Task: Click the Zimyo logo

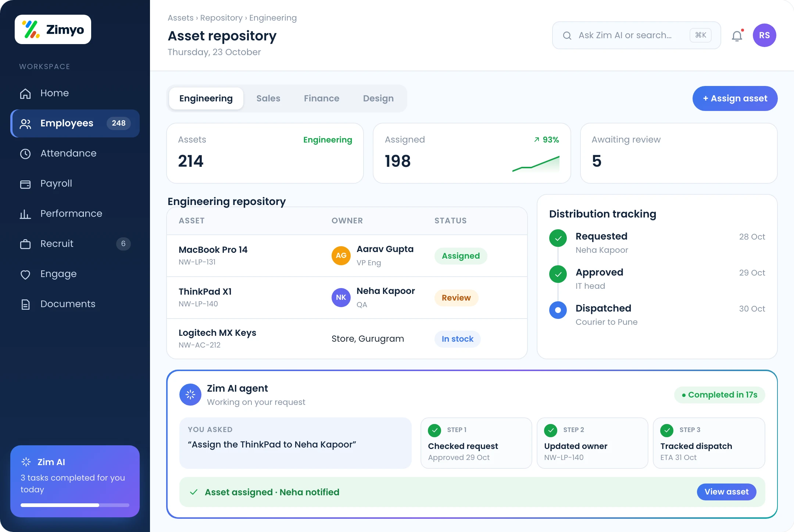Action: click(x=53, y=29)
